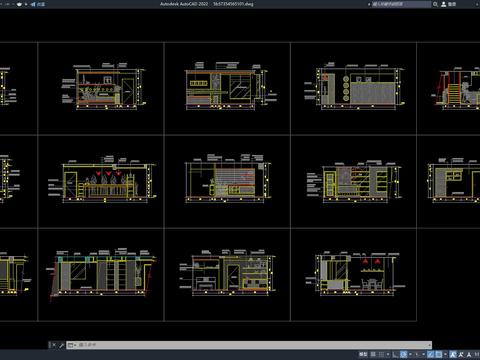Close the command line panel with X
480x360 pixels.
pyautogui.click(x=54, y=345)
